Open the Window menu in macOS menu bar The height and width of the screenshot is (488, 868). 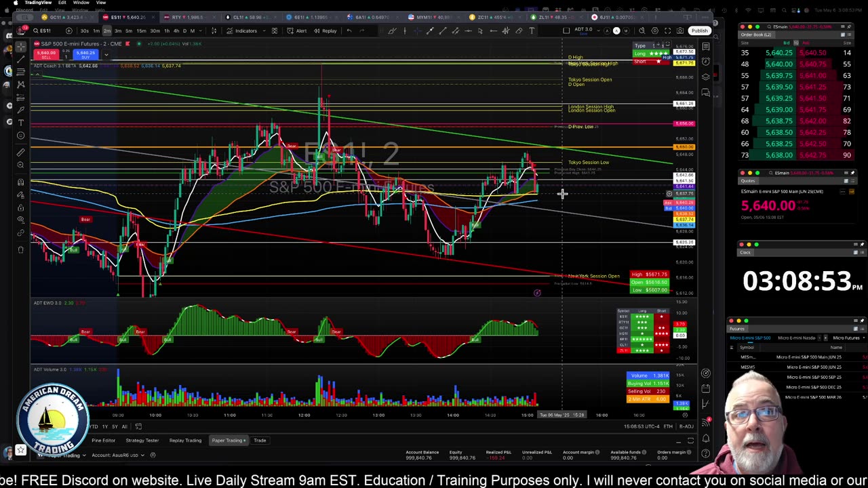click(81, 3)
